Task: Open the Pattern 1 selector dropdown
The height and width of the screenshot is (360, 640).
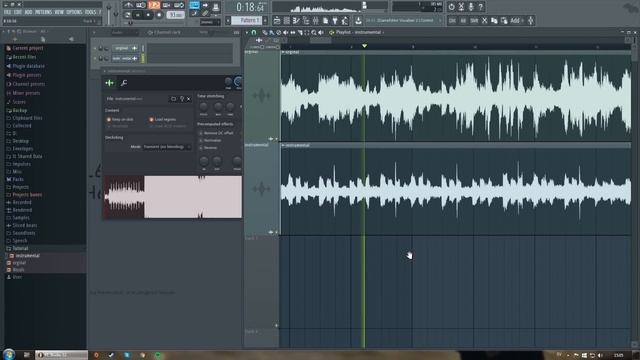Action: click(248, 20)
